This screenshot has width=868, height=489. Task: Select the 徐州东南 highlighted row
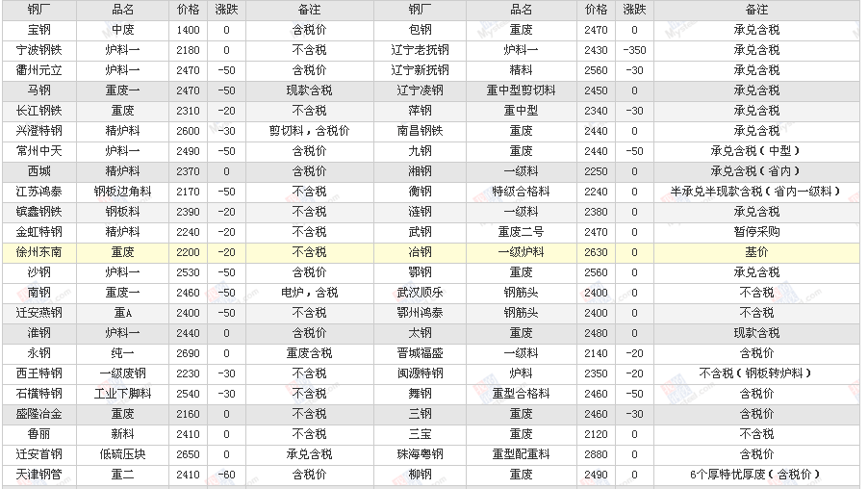point(39,252)
